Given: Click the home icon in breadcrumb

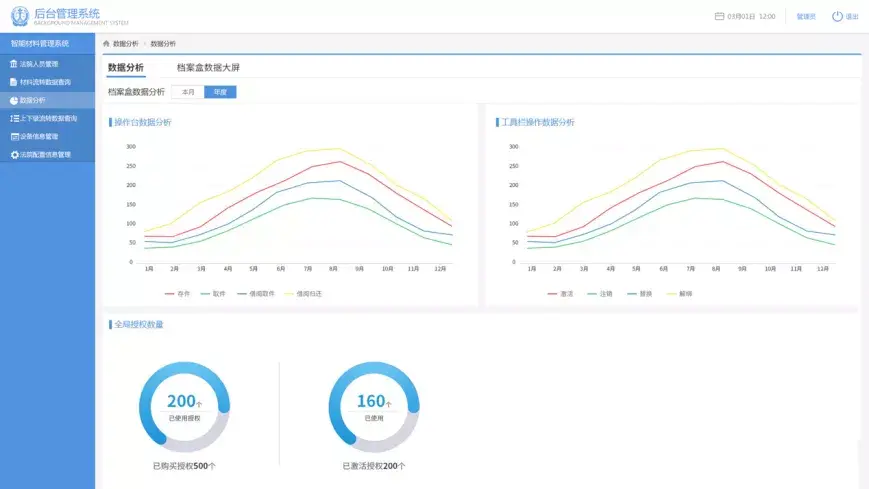Looking at the screenshot, I should (x=106, y=43).
